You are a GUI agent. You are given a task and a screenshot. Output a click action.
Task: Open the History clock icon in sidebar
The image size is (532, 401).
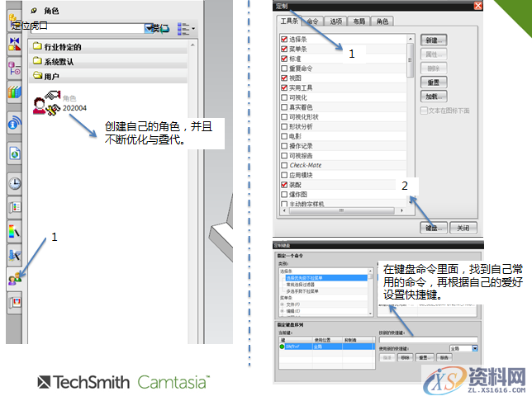(15, 182)
